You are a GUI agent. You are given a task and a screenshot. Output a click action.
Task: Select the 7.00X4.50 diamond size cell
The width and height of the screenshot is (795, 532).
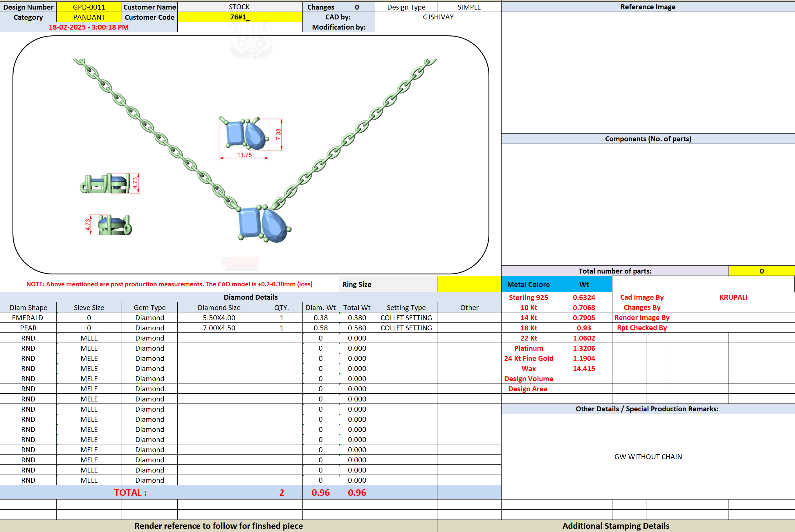coord(219,328)
